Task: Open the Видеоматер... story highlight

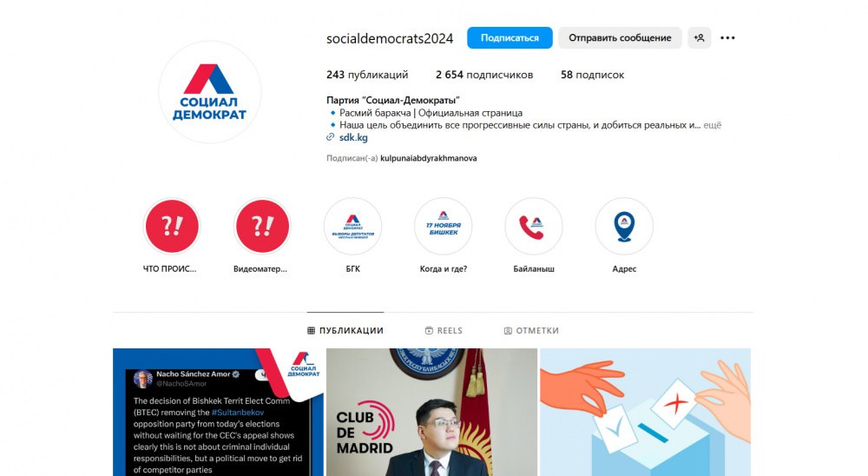Action: [x=262, y=226]
